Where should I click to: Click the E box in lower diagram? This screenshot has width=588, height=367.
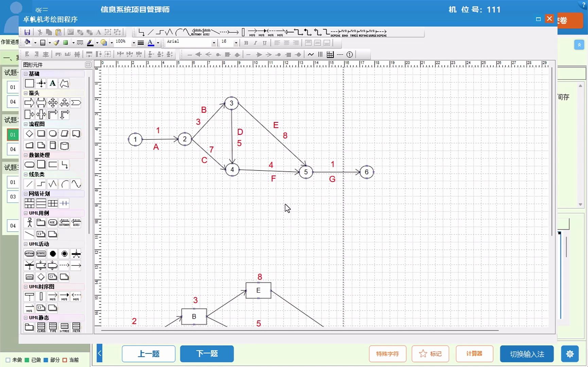pyautogui.click(x=258, y=291)
